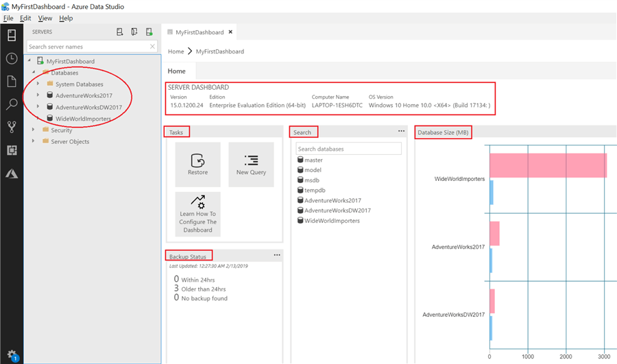The width and height of the screenshot is (617, 364).
Task: Select System Databases in the server tree
Action: tap(79, 84)
